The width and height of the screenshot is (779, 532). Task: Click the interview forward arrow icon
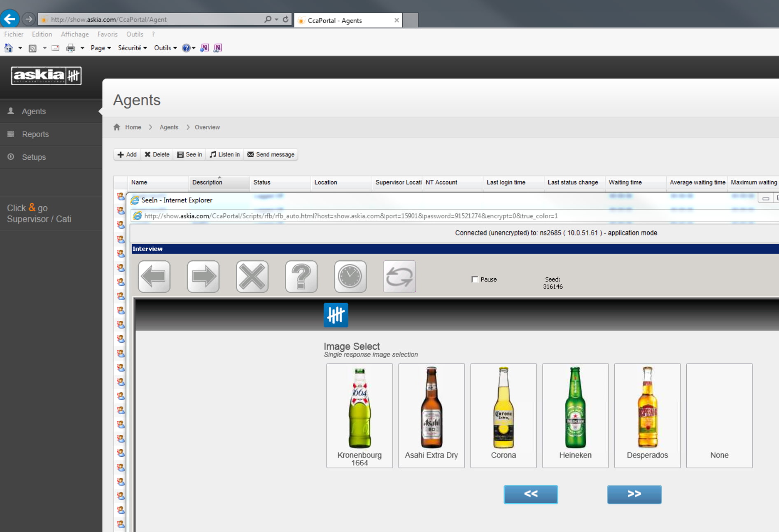203,276
